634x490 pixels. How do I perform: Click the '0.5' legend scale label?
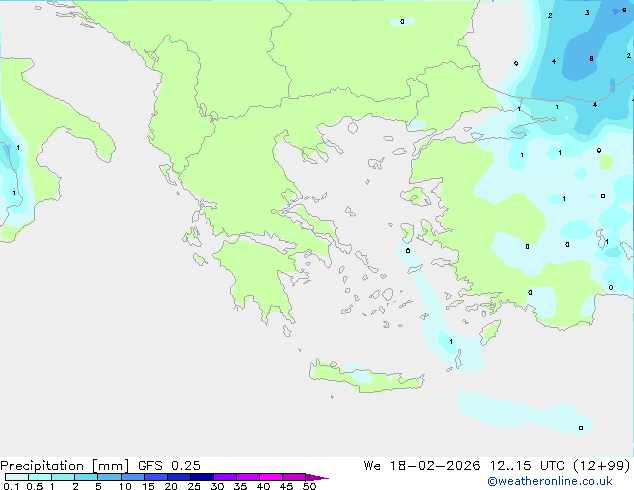click(x=35, y=486)
